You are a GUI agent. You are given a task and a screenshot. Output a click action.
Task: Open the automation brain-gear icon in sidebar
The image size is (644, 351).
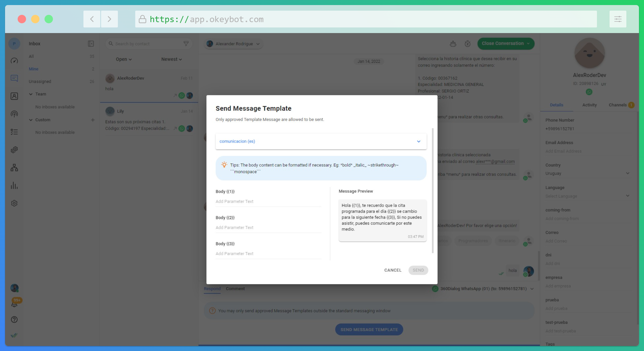click(x=14, y=150)
